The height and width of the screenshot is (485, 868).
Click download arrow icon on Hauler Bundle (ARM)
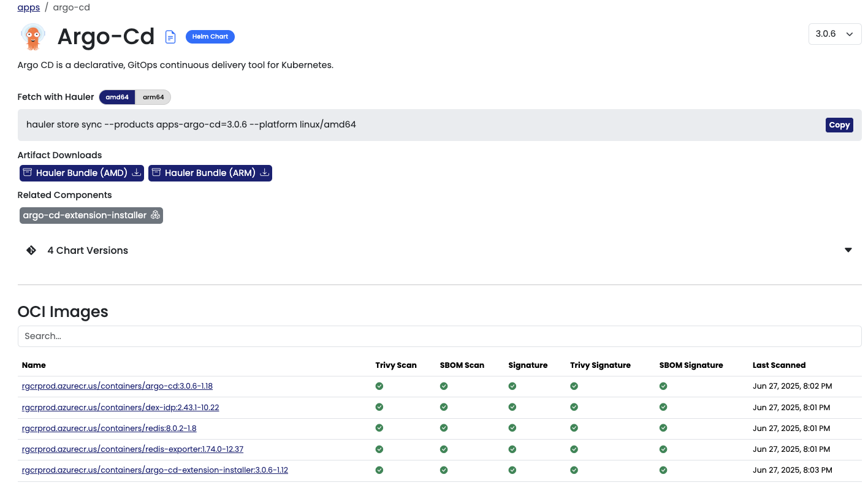click(264, 173)
